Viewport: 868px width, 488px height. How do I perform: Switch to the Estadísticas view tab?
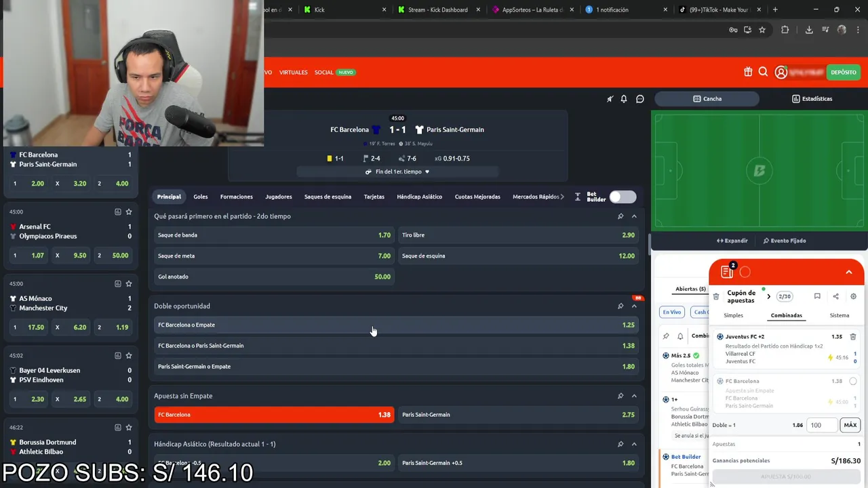[812, 99]
